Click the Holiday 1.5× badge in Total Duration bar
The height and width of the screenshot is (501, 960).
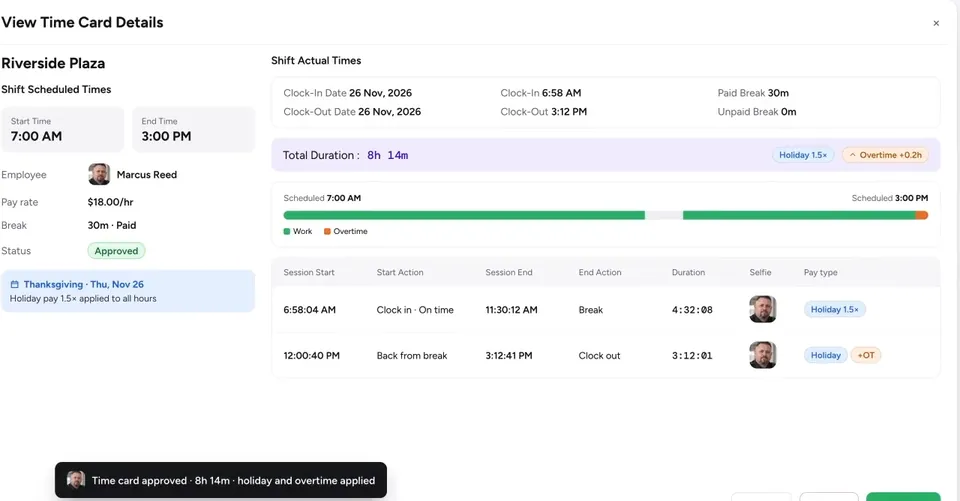(803, 155)
